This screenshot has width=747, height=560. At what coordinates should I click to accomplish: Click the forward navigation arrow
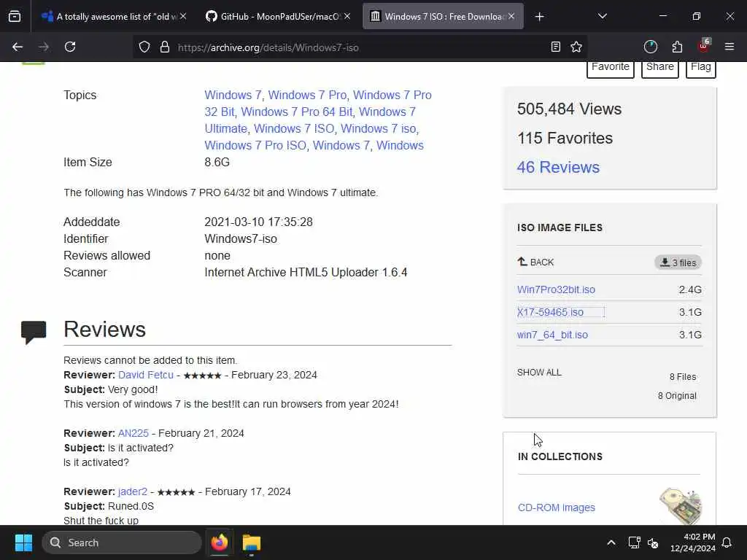[x=44, y=47]
